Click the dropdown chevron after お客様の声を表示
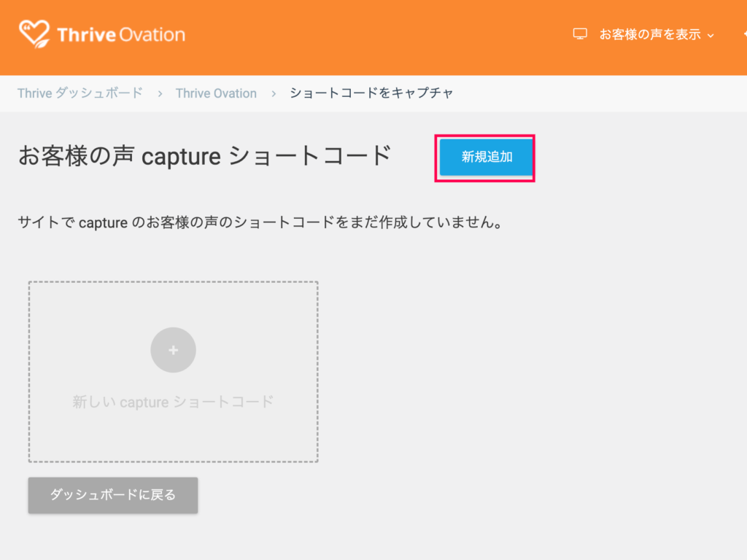 (711, 36)
